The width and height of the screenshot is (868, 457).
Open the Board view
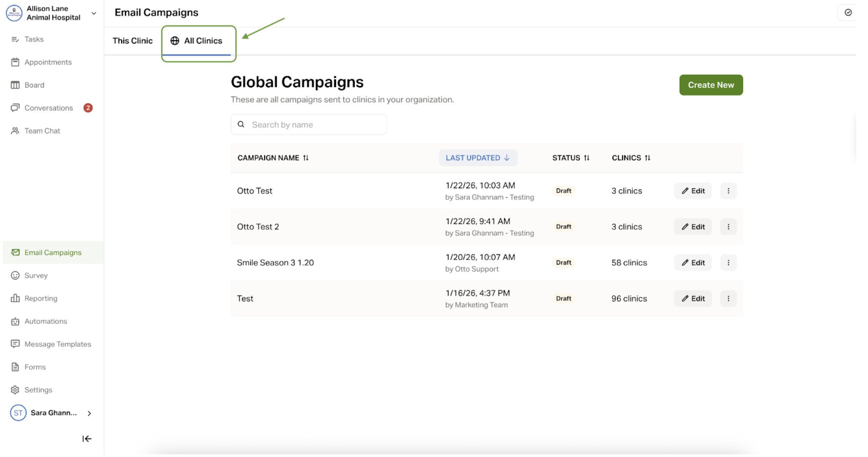[x=34, y=85]
